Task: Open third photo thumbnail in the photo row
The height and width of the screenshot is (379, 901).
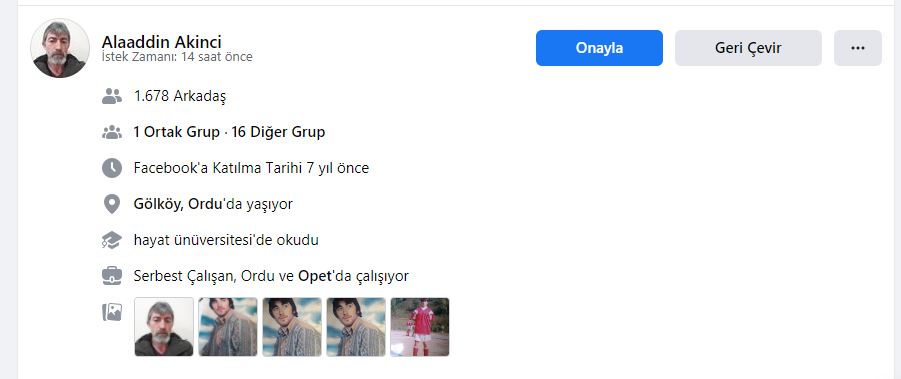Action: 292,327
